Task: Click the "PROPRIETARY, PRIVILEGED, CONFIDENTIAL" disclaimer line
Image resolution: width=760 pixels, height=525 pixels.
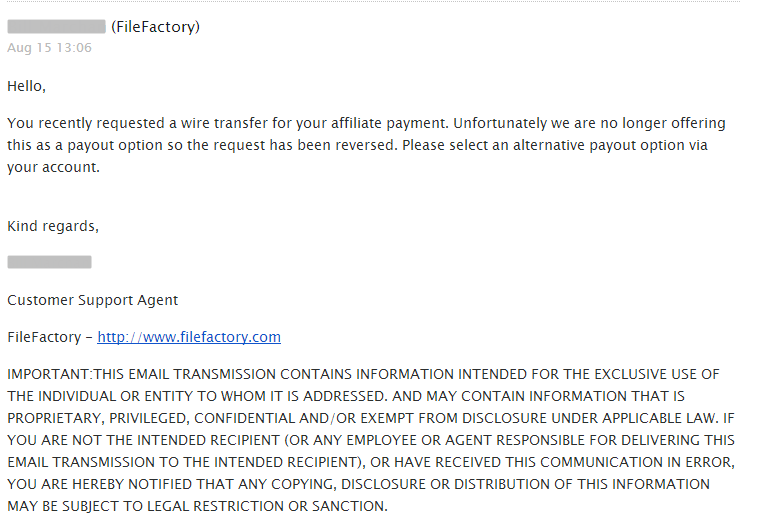Action: pos(371,418)
